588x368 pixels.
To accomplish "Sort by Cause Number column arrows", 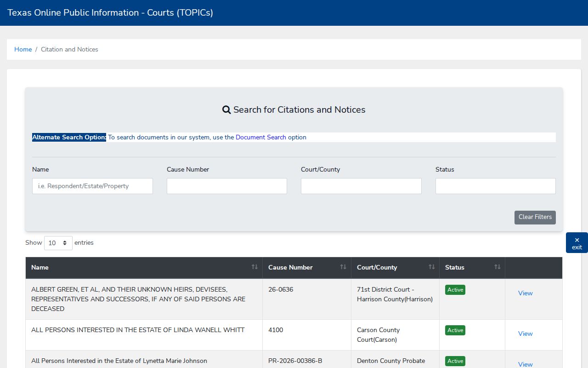I will (343, 267).
